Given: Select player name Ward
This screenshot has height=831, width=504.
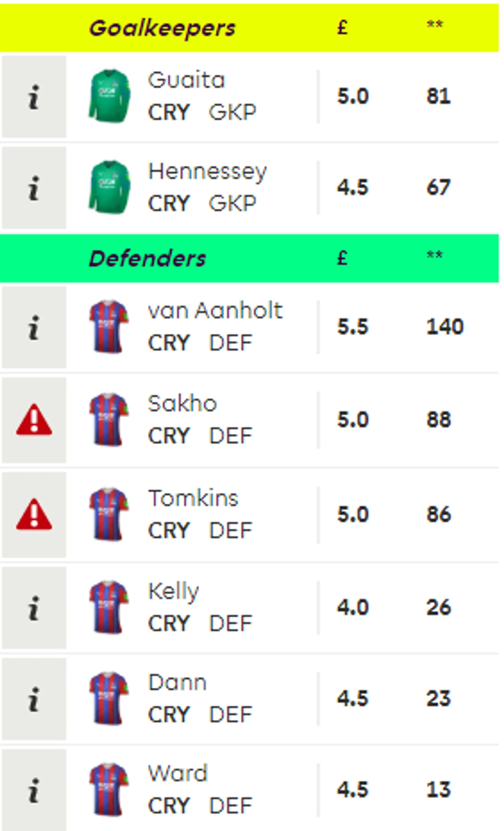Looking at the screenshot, I should coord(178,773).
